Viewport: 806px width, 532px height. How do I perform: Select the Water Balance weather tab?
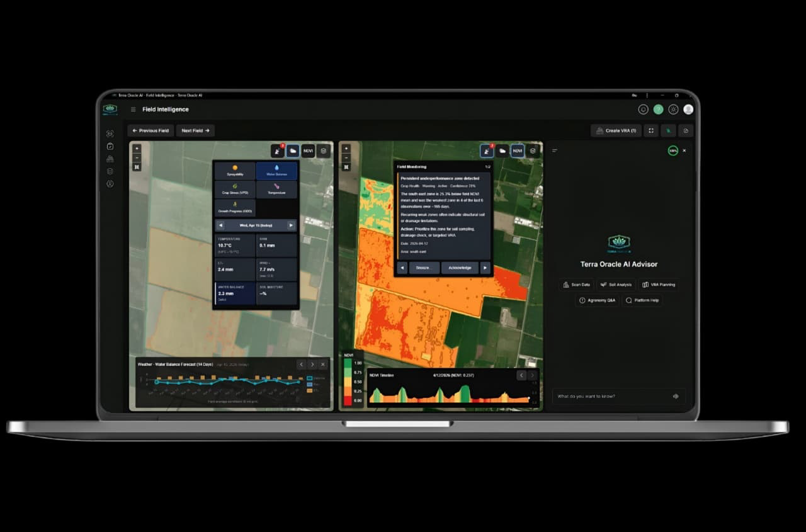click(x=277, y=171)
